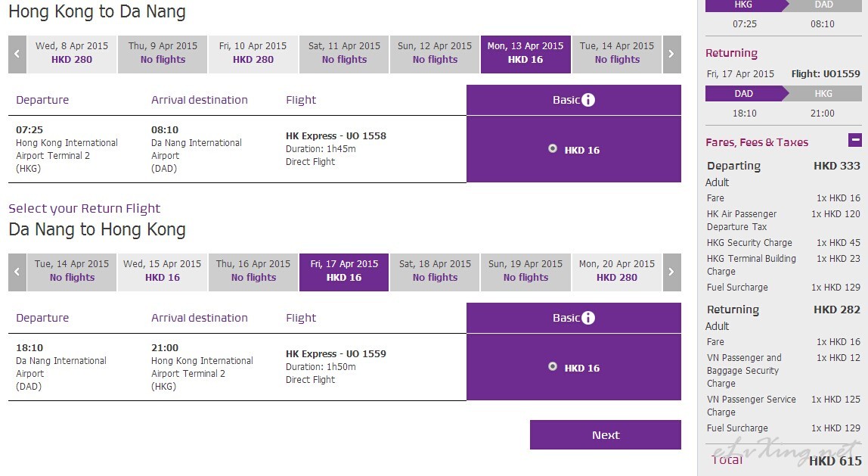Choose Fri, 10 Apr 2015 departure date
This screenshot has height=476, width=868.
click(x=253, y=54)
